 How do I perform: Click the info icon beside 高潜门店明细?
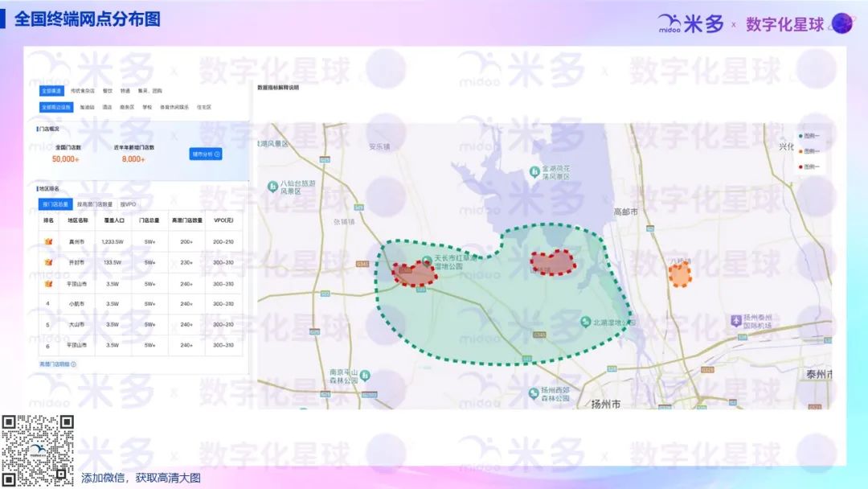click(74, 364)
